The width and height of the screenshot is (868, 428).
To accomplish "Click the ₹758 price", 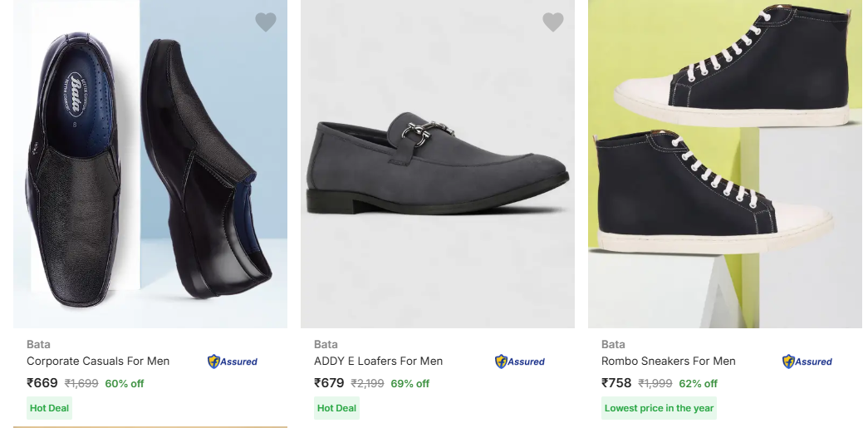I will tap(616, 383).
